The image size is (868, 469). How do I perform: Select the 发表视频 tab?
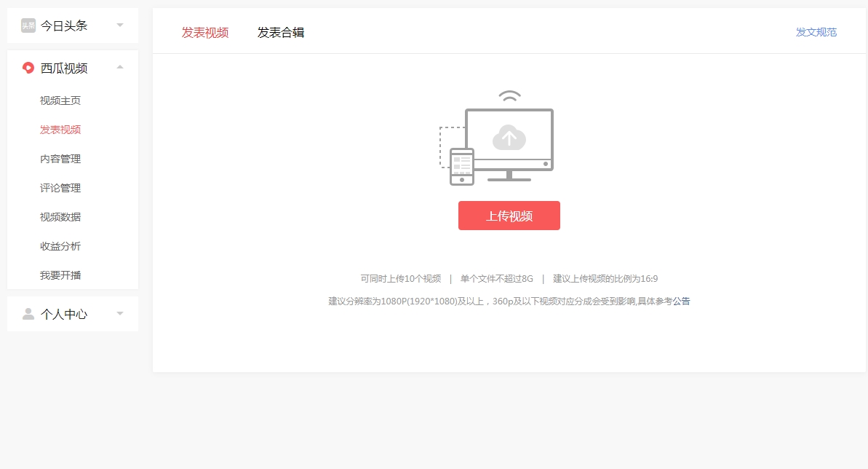pos(204,32)
